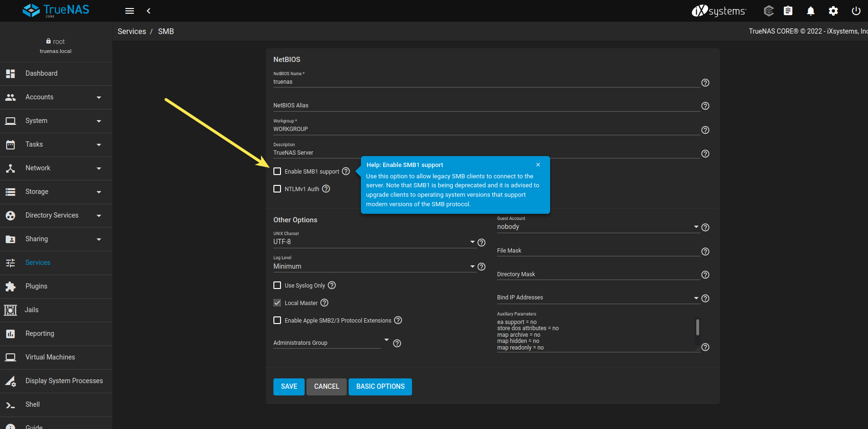Screen dimensions: 868x429
Task: Expand the Storage menu
Action: [56, 192]
